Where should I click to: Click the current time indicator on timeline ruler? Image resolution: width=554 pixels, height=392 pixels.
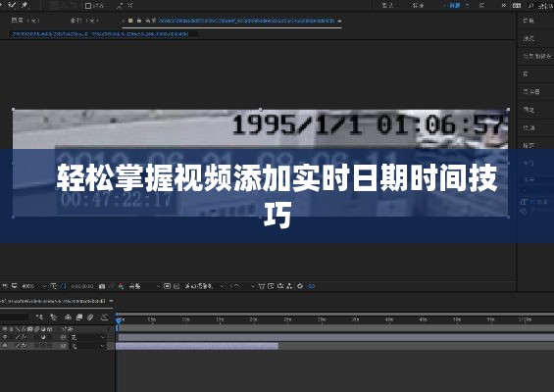119,320
